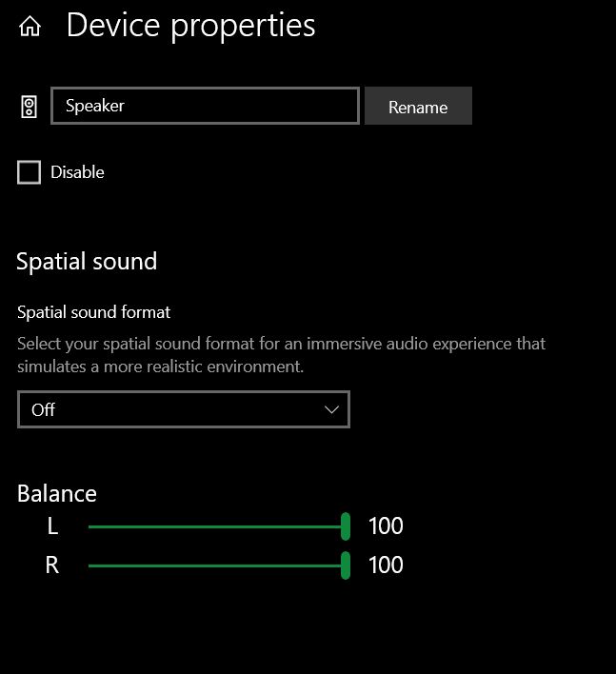This screenshot has width=616, height=674.
Task: Click the Disable label text
Action: pyautogui.click(x=77, y=172)
